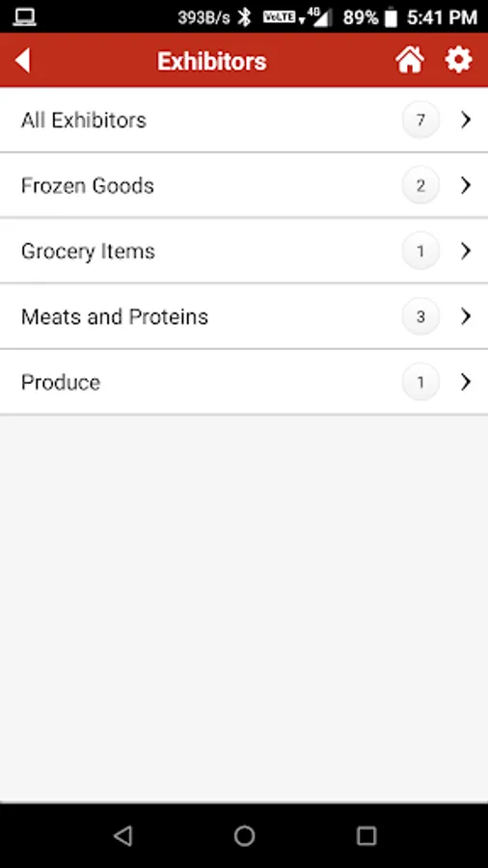Tap Android back navigation button
488x868 pixels.
(122, 835)
